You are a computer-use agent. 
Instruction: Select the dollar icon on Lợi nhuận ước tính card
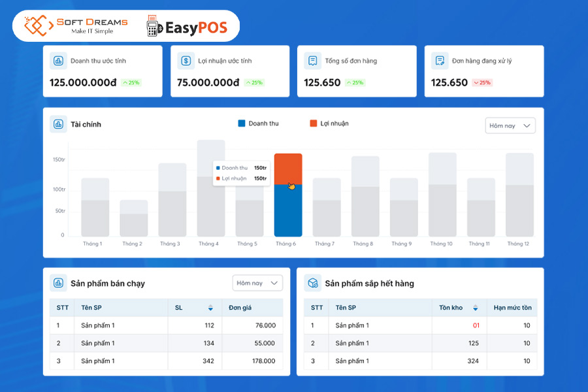pos(186,60)
